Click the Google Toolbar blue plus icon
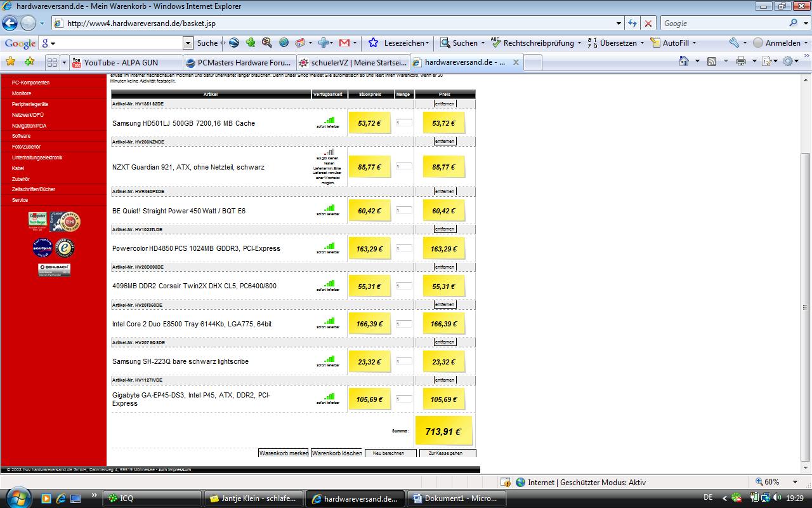The width and height of the screenshot is (812, 508). click(323, 43)
